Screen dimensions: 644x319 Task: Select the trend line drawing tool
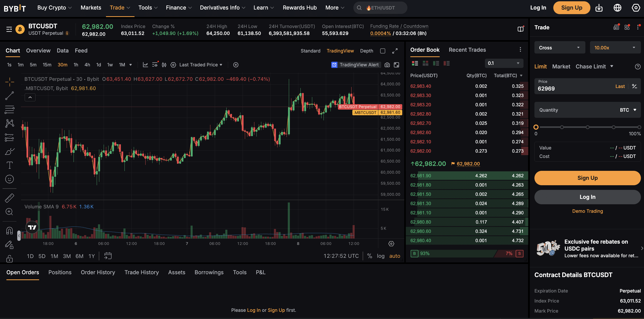pyautogui.click(x=10, y=96)
